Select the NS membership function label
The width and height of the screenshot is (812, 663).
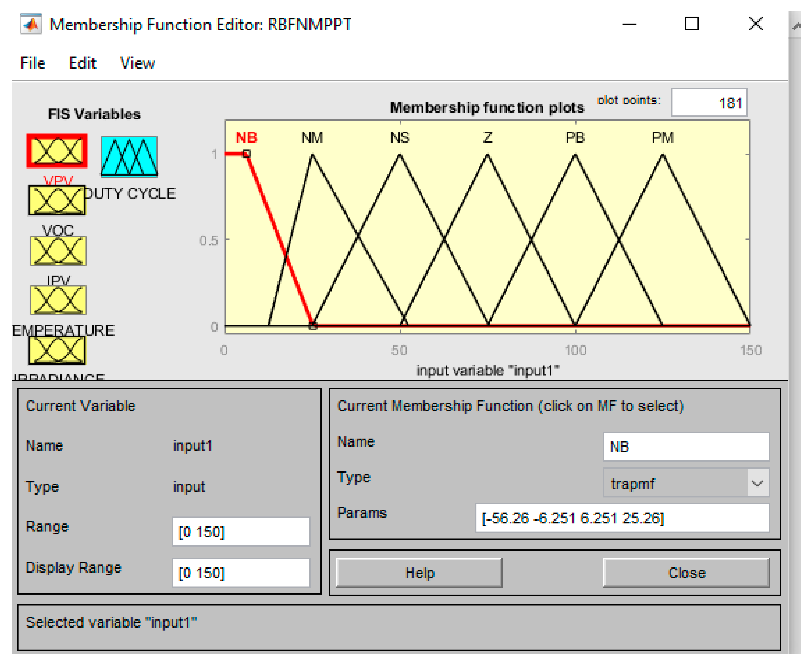coord(400,137)
